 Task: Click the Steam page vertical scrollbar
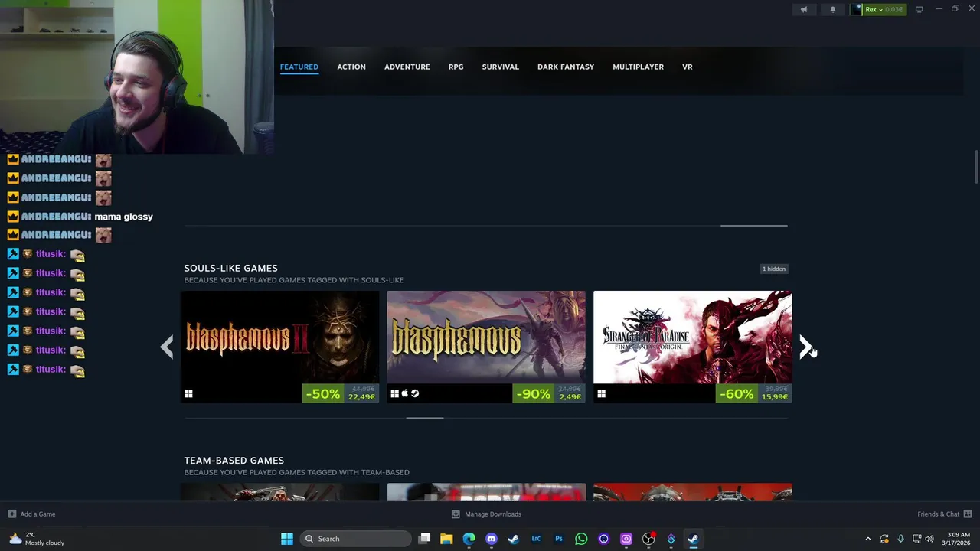(976, 167)
